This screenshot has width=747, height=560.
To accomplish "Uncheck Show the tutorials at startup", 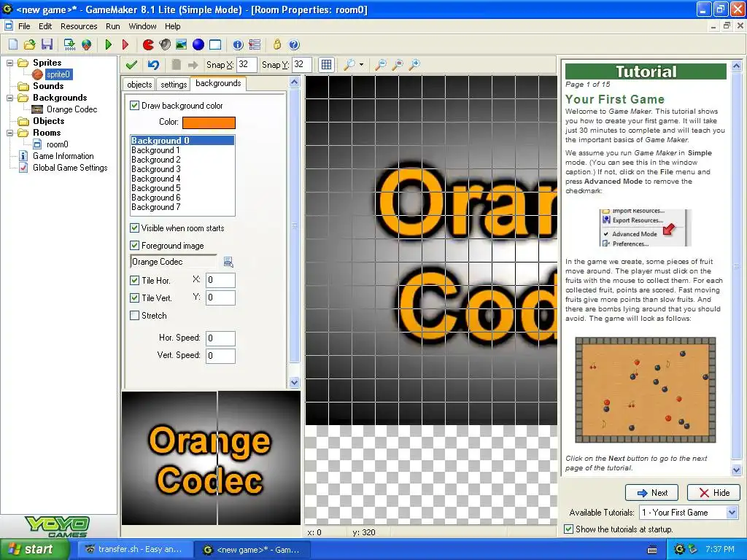I will pyautogui.click(x=569, y=529).
